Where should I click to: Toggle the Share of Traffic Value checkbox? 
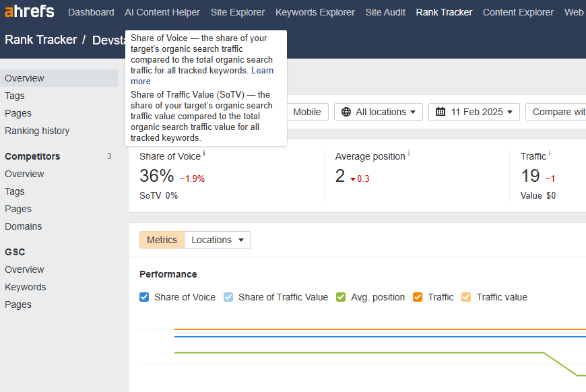click(x=228, y=297)
